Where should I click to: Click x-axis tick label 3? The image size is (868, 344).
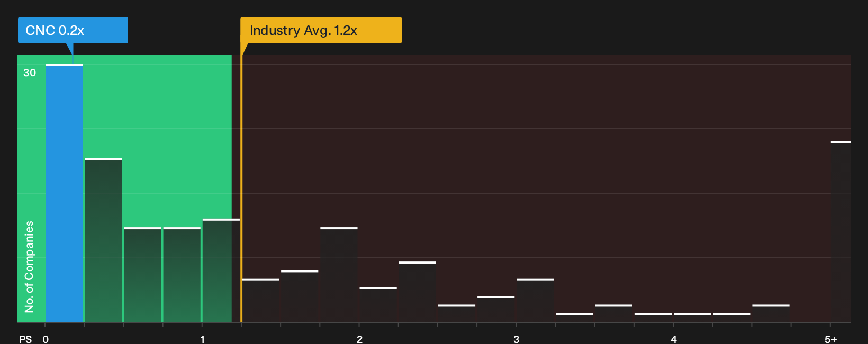(517, 339)
